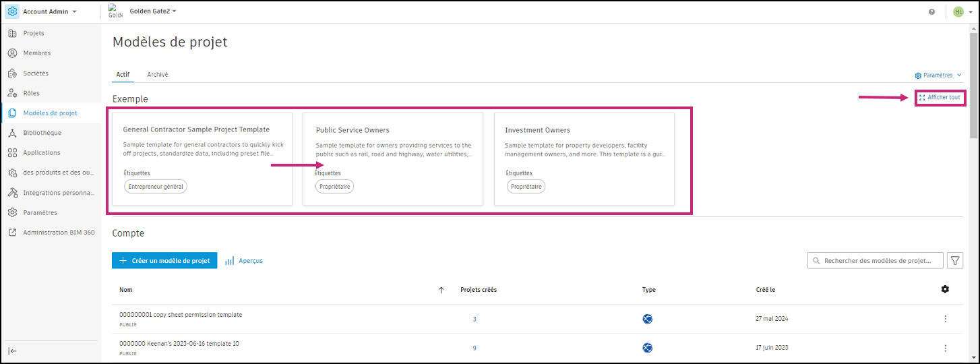Sort by name using the arrow
Viewport: 980px width, 364px height.
441,290
